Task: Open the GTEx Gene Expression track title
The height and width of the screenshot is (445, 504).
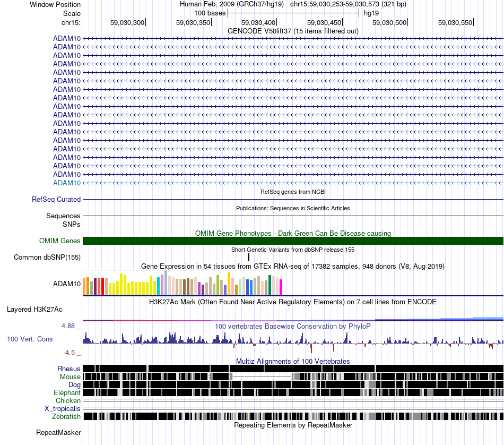Action: tap(293, 267)
